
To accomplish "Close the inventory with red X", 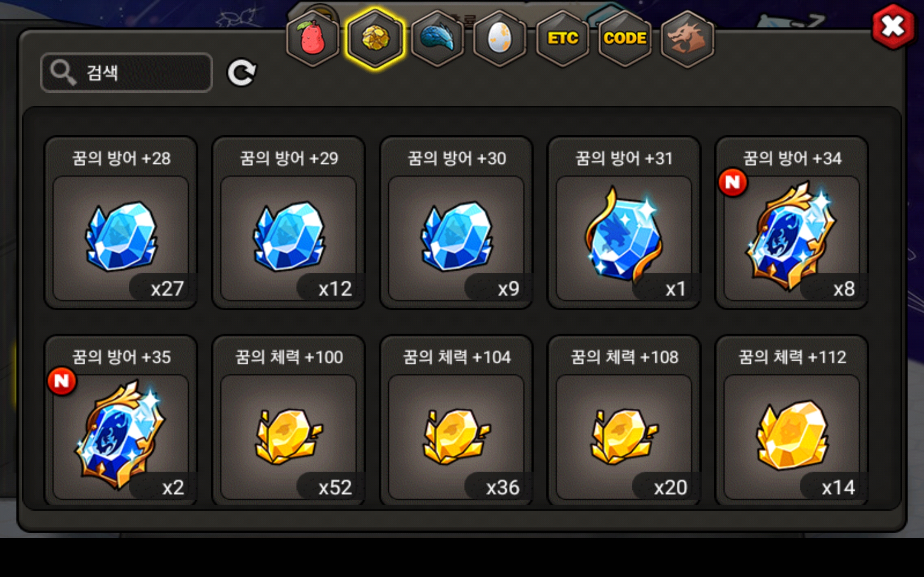I will tap(893, 27).
